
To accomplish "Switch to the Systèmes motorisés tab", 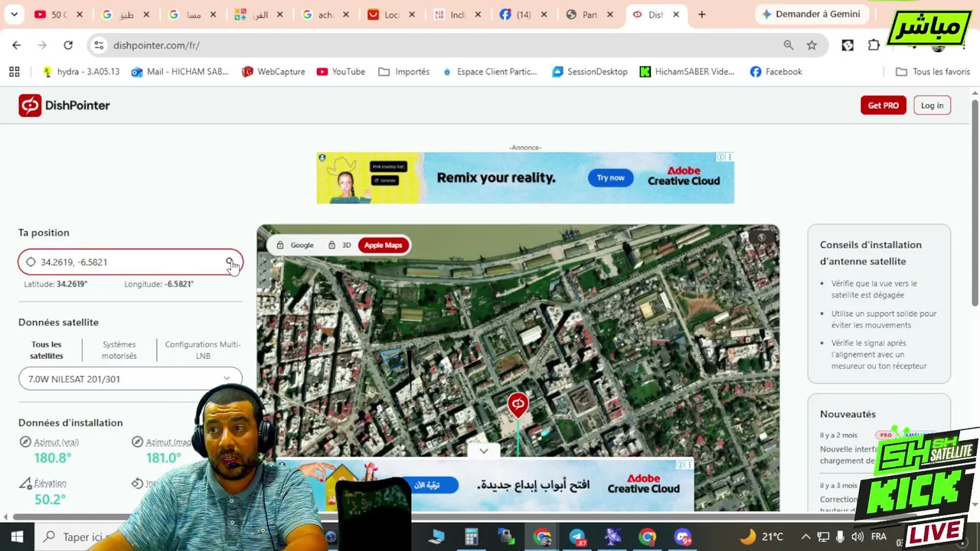I will click(x=119, y=350).
